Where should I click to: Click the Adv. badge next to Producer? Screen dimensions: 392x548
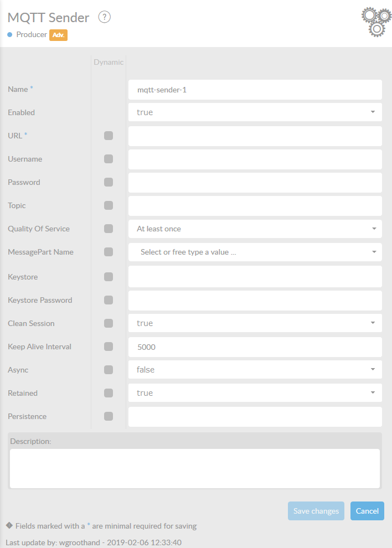58,34
